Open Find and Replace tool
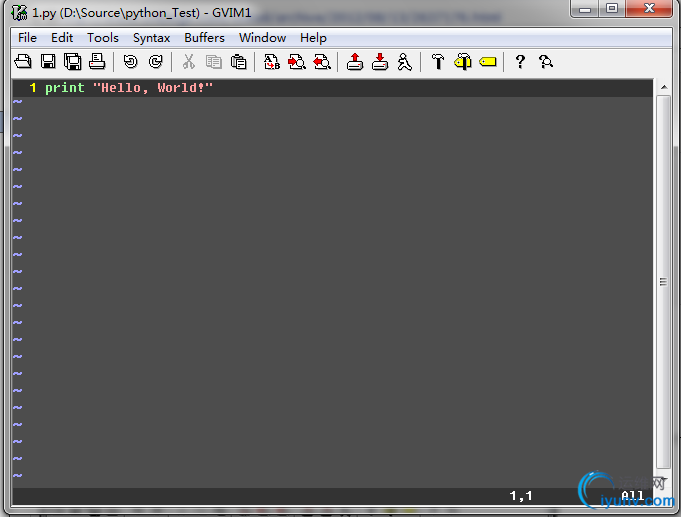681x517 pixels. (x=272, y=62)
